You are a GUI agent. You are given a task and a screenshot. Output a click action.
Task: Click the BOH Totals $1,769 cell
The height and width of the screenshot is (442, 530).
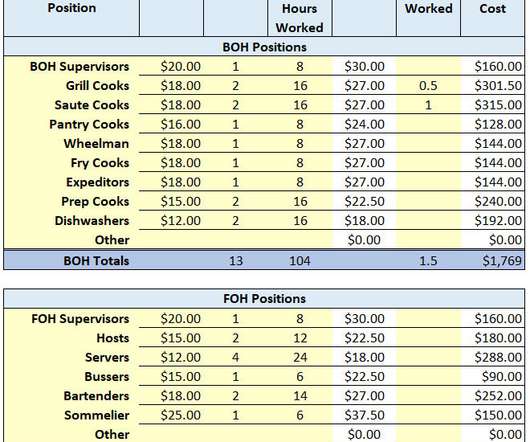(x=492, y=261)
